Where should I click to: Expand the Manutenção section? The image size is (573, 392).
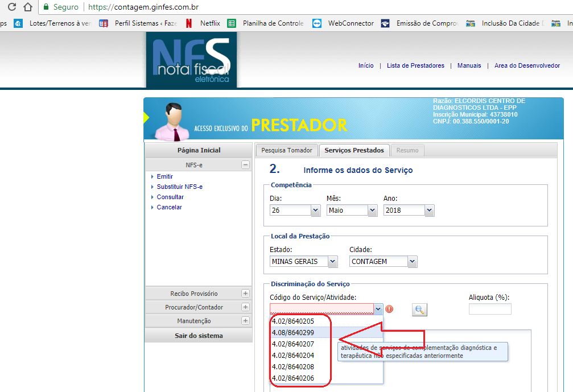pos(246,320)
